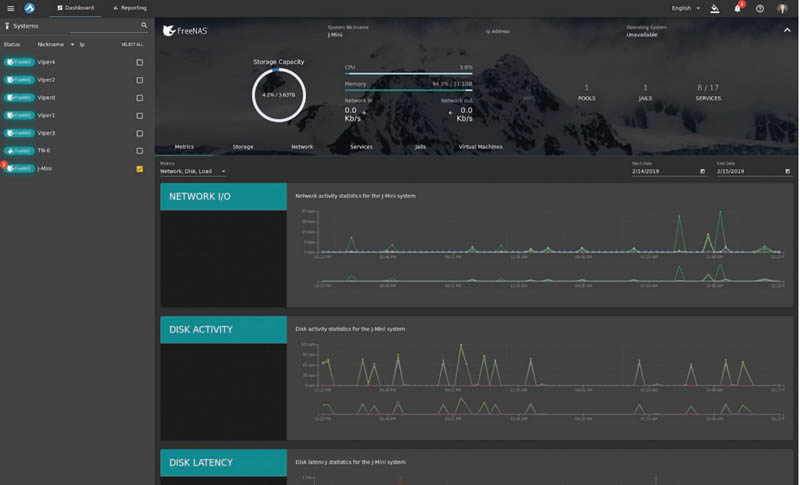This screenshot has height=485, width=800.
Task: Open the English language dropdown
Action: [x=685, y=8]
